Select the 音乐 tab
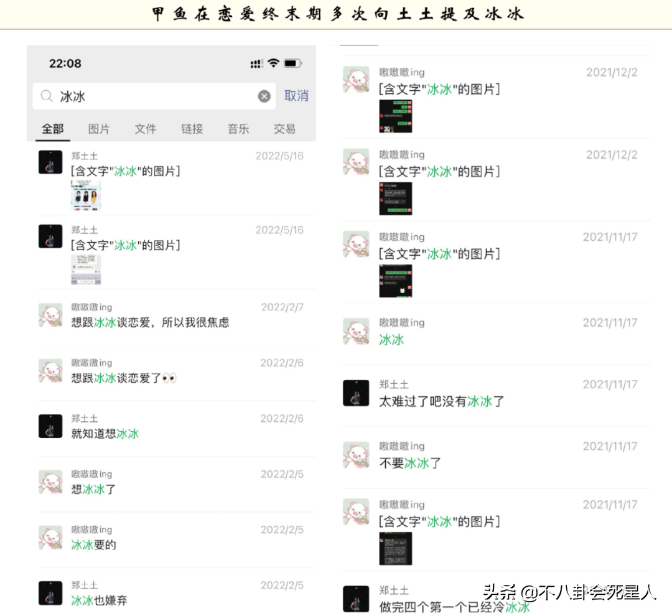672x616 pixels. click(238, 129)
